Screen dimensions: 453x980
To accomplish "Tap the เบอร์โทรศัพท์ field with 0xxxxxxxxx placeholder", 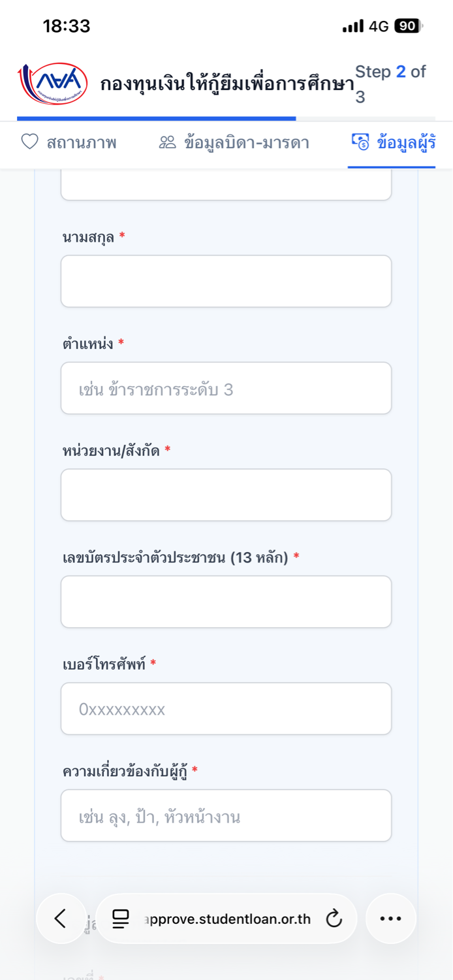I will 226,709.
